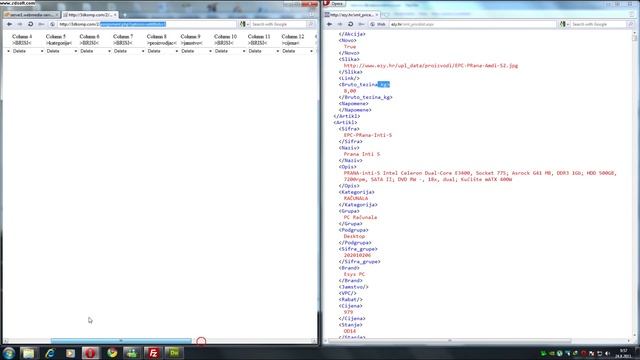Click the 'Ezys PC' Brand value
This screenshot has height=360, width=640.
[354, 274]
